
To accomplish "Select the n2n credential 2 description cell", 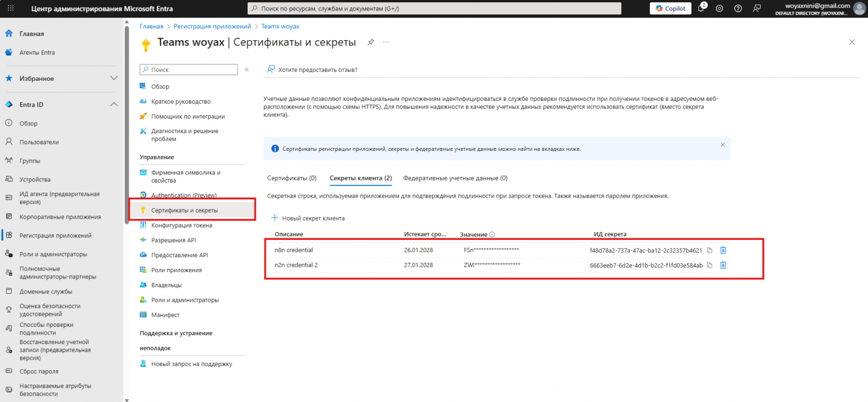I will [x=296, y=265].
